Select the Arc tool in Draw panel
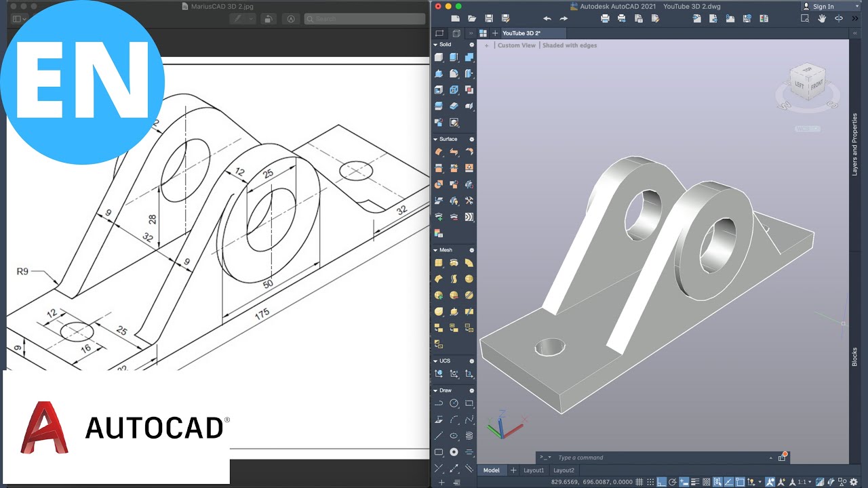 (454, 419)
